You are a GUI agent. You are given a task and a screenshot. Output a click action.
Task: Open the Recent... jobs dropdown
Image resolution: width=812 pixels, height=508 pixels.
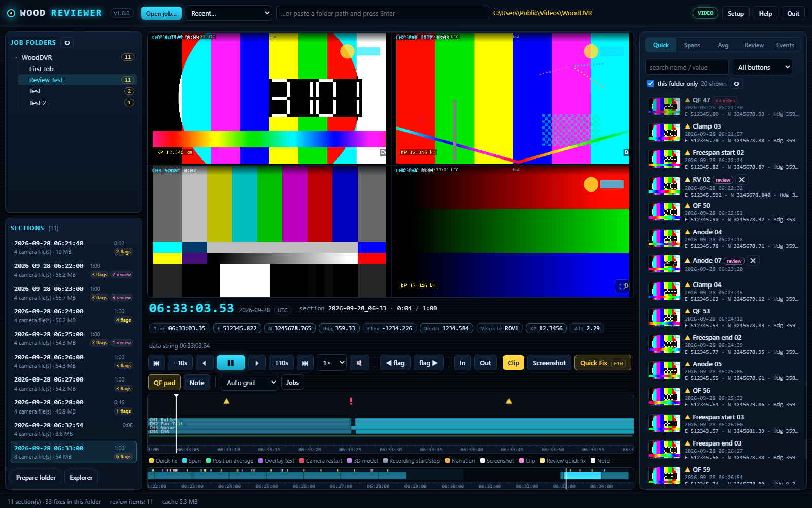point(229,13)
